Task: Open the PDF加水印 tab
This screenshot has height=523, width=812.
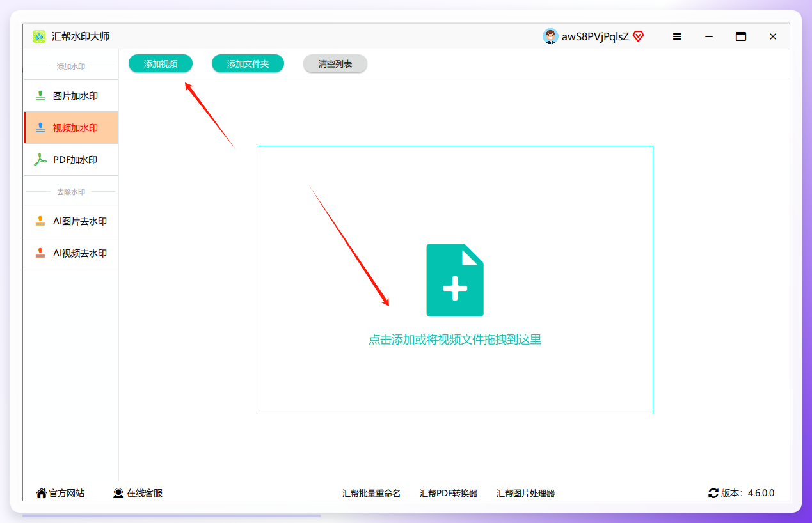Action: 71,160
